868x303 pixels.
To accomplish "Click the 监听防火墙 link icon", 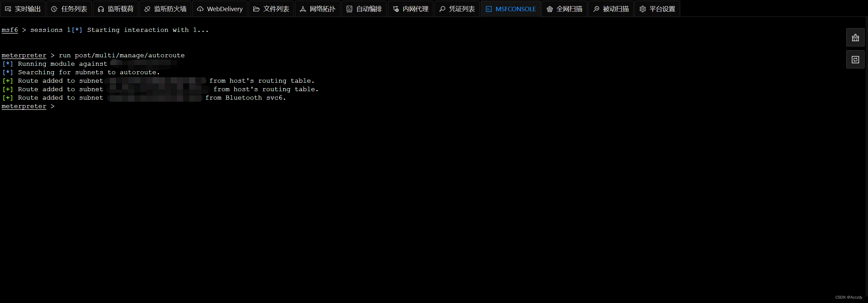I will [147, 9].
